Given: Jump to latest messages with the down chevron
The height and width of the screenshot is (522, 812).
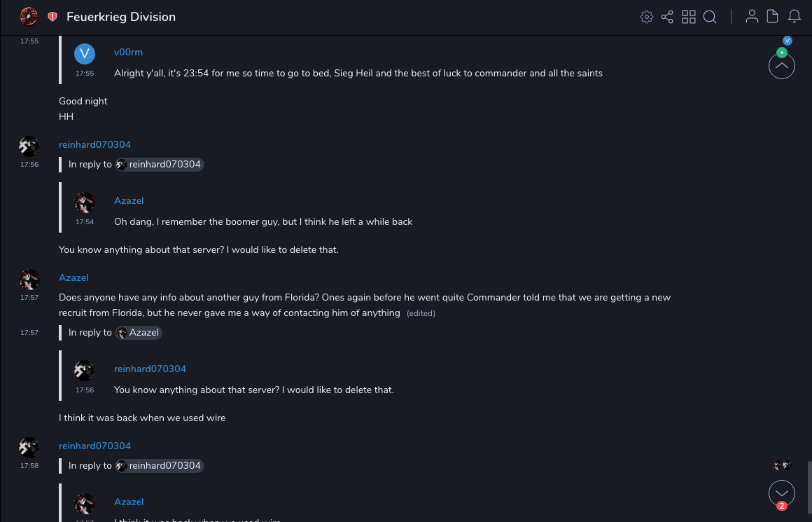Looking at the screenshot, I should [782, 493].
